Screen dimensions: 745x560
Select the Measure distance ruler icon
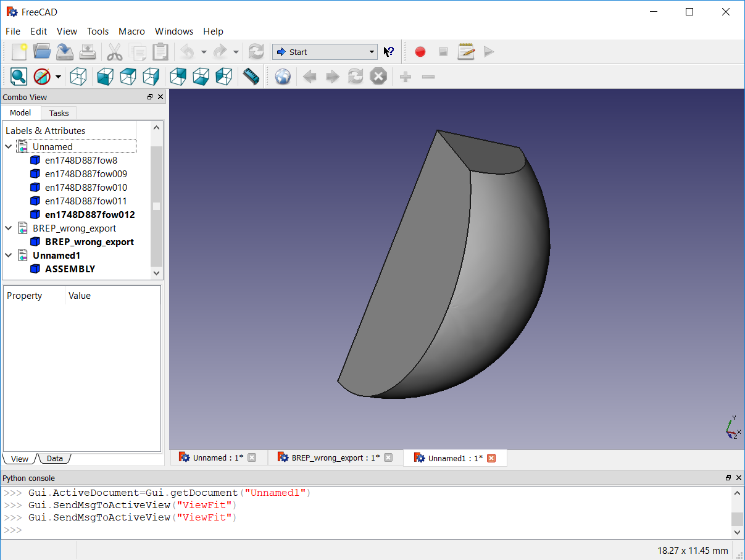pos(251,77)
